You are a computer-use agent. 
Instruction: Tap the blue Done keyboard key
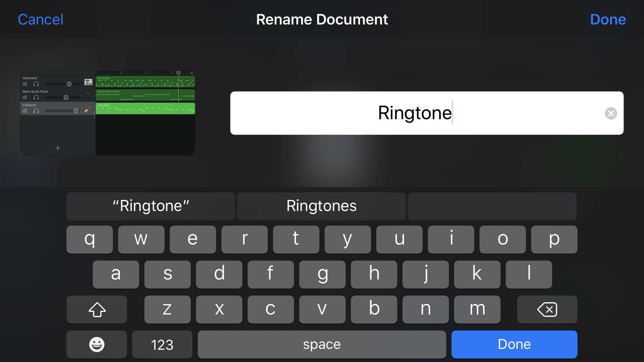[x=514, y=344]
